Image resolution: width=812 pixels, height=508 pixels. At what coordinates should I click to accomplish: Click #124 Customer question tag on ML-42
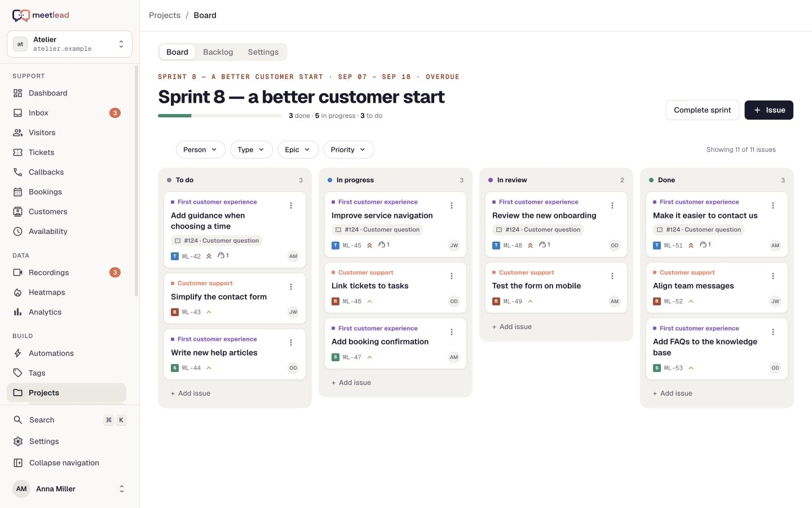coord(217,240)
